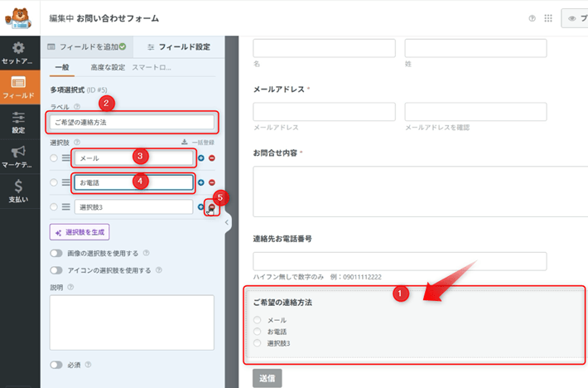Screen dimensions: 588x388
Task: Set お電話 as default choice radio
Action: click(54, 182)
